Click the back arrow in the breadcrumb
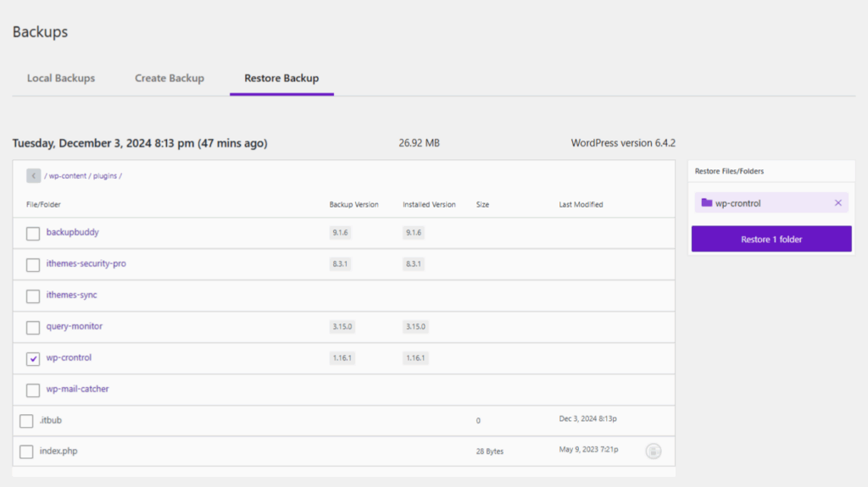This screenshot has height=487, width=868. [33, 176]
